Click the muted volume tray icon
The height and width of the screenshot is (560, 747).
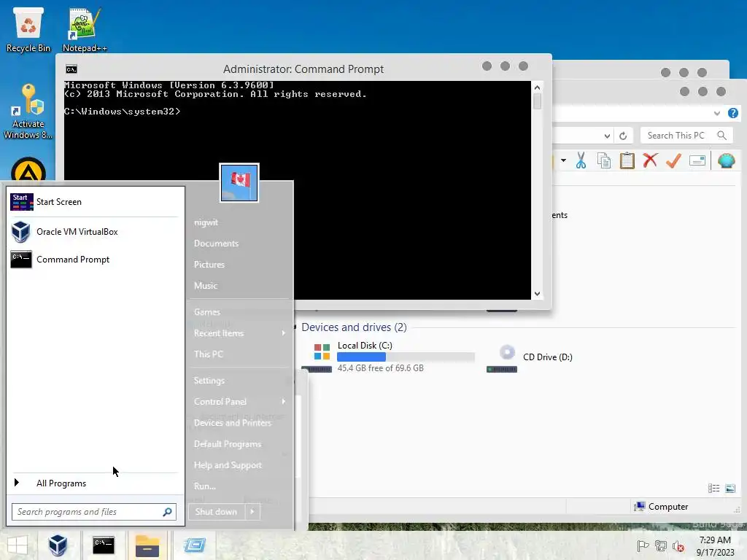tap(678, 545)
